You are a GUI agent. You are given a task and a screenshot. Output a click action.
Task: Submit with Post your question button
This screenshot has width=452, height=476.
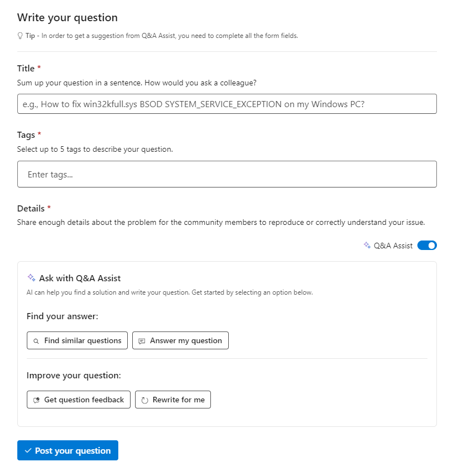point(68,451)
